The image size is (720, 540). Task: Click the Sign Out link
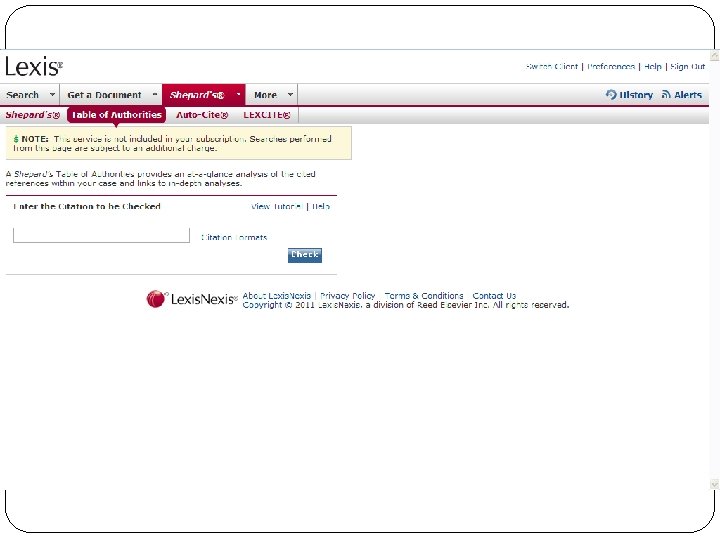click(687, 67)
